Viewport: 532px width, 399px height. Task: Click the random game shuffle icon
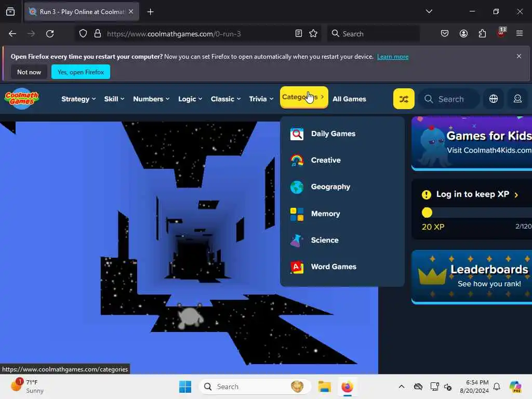click(x=403, y=99)
